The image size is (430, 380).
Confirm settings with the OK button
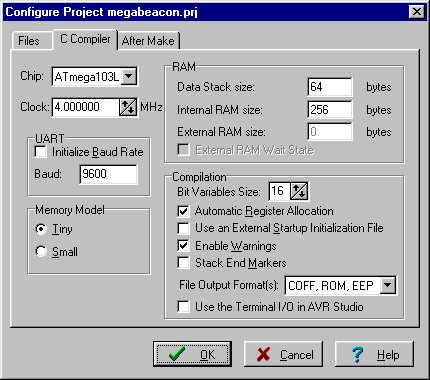click(x=192, y=354)
